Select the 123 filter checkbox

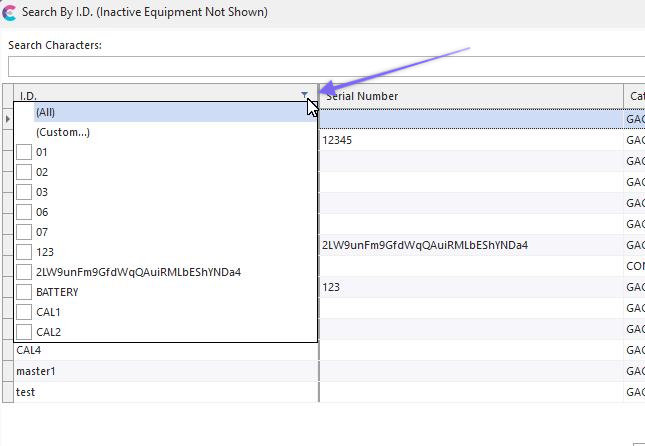pos(25,252)
